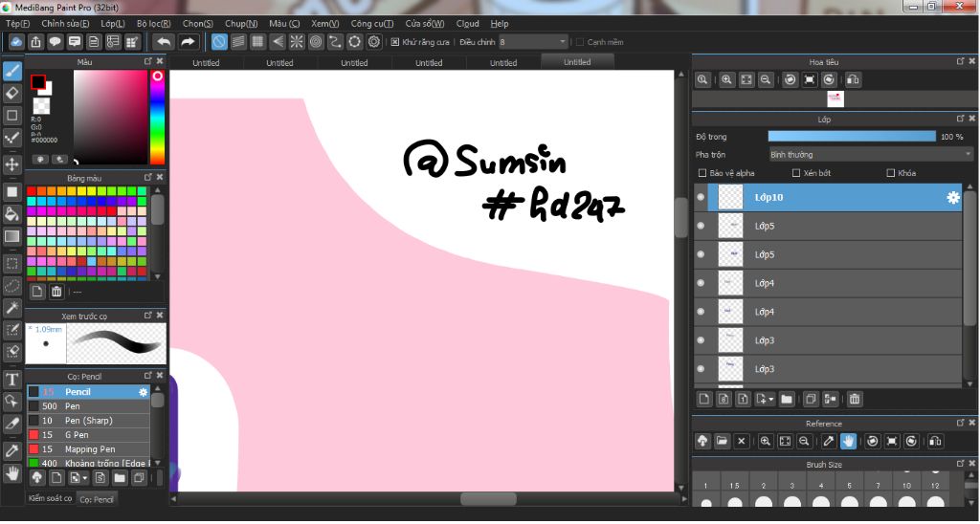Viewport: 980px width, 524px height.
Task: Select the rectangular Select tool
Action: [x=11, y=264]
